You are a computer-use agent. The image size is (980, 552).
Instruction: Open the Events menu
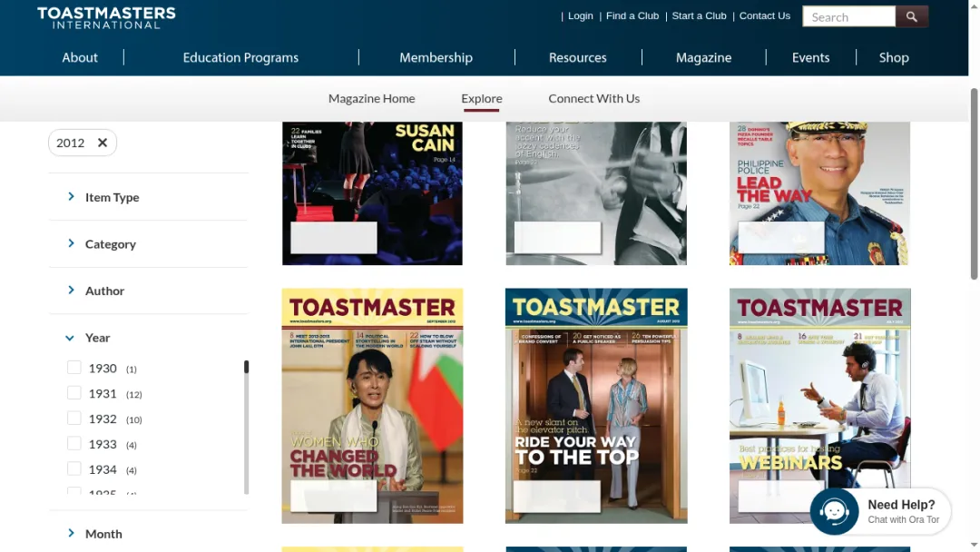tap(810, 57)
